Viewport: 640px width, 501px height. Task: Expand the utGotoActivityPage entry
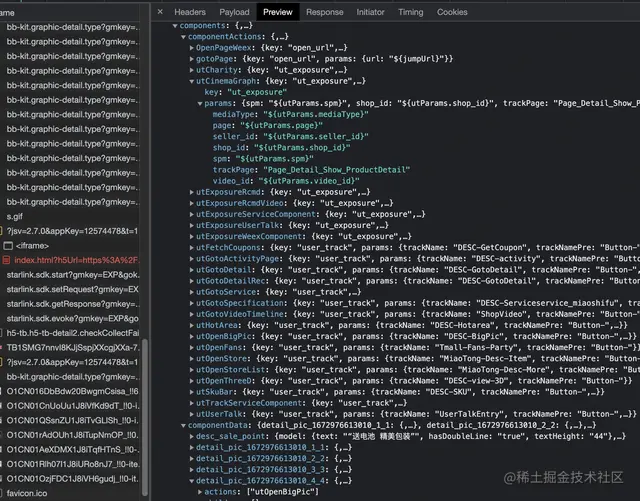pos(191,258)
